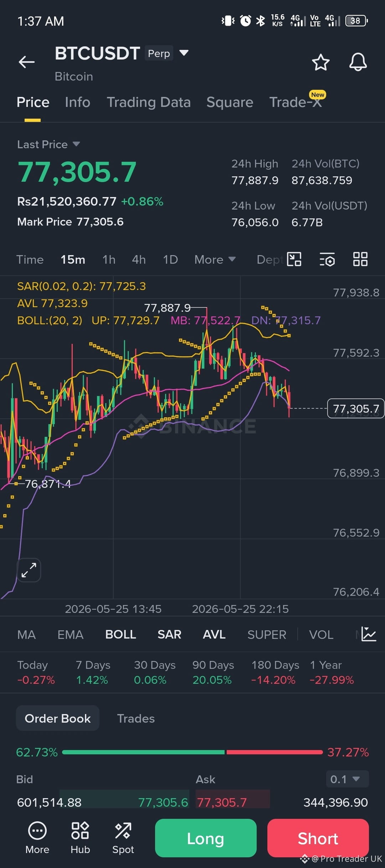The height and width of the screenshot is (868, 385).
Task: Tap the bid/ask ratio bar
Action: pyautogui.click(x=192, y=752)
